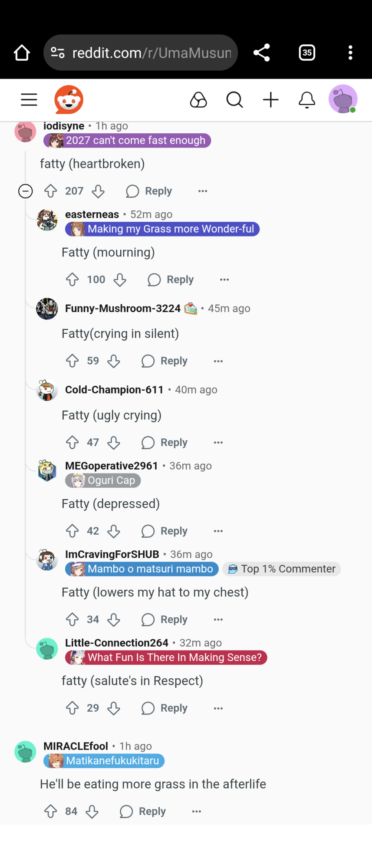The height and width of the screenshot is (868, 372).
Task: Create a new post with plus icon
Action: (x=271, y=100)
